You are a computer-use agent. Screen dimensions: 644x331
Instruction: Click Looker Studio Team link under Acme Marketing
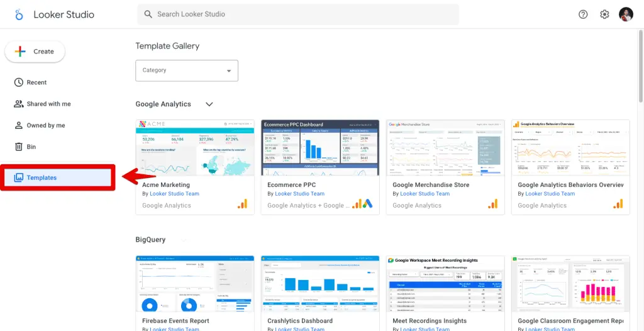pyautogui.click(x=174, y=194)
